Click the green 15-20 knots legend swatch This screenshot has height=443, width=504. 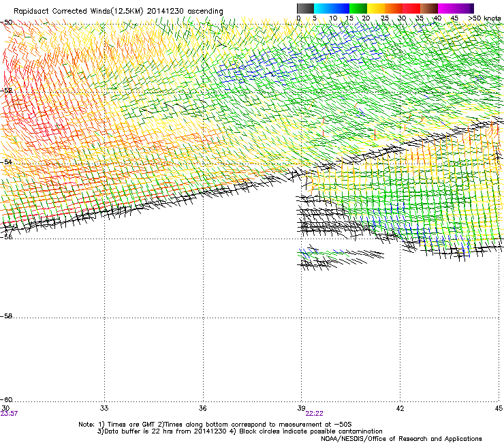(x=358, y=8)
